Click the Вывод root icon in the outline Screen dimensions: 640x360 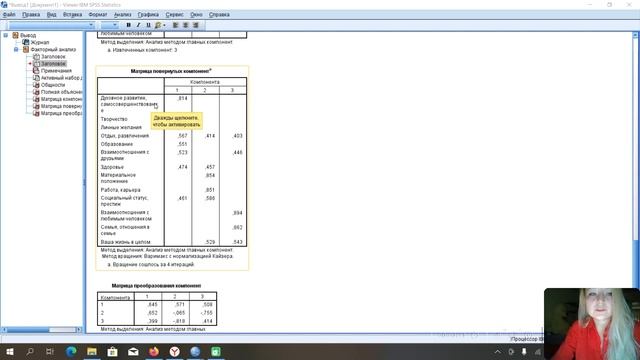click(x=16, y=36)
